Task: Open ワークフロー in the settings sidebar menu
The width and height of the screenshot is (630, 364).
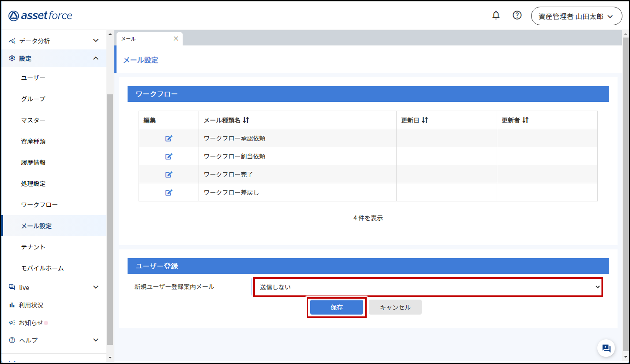Action: pos(39,205)
